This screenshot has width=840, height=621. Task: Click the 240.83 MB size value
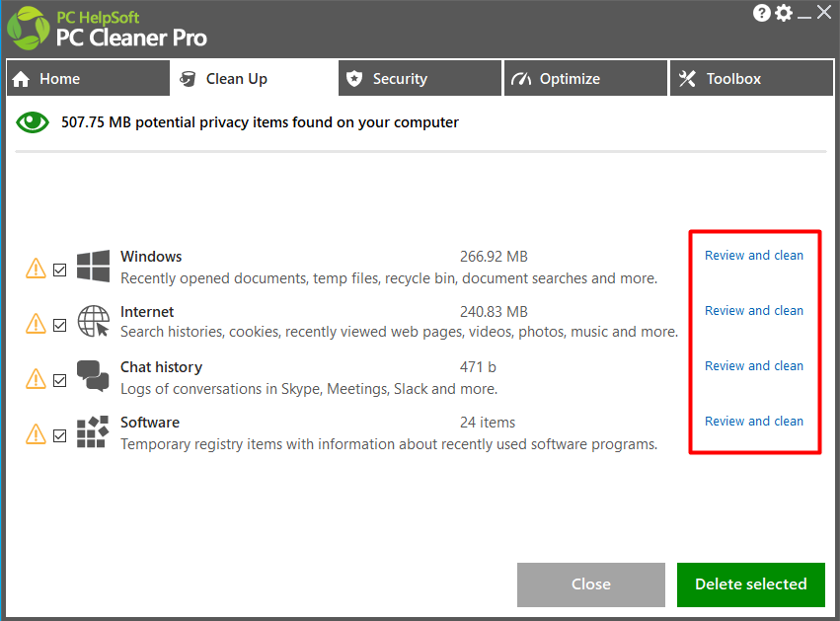coord(494,312)
